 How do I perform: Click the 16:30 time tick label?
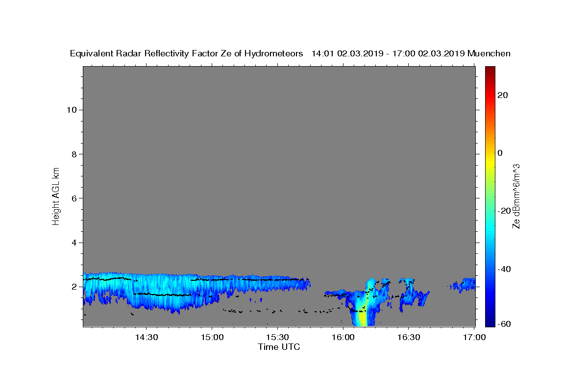click(408, 338)
